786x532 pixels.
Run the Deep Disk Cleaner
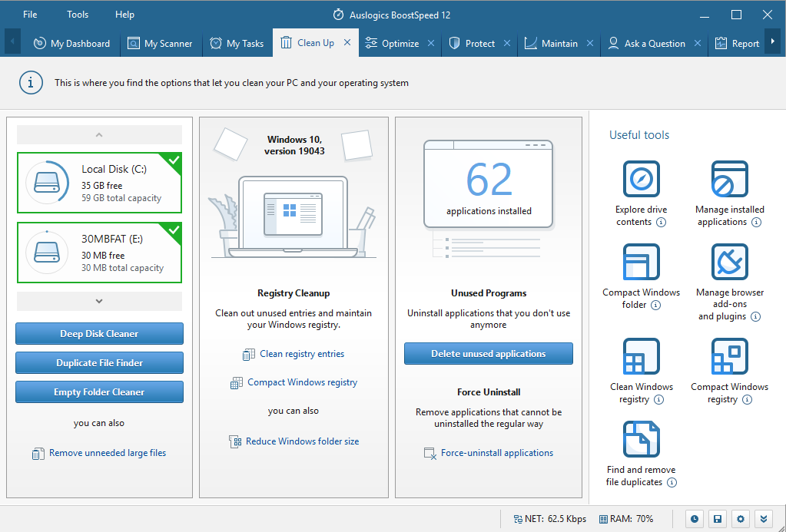point(99,333)
